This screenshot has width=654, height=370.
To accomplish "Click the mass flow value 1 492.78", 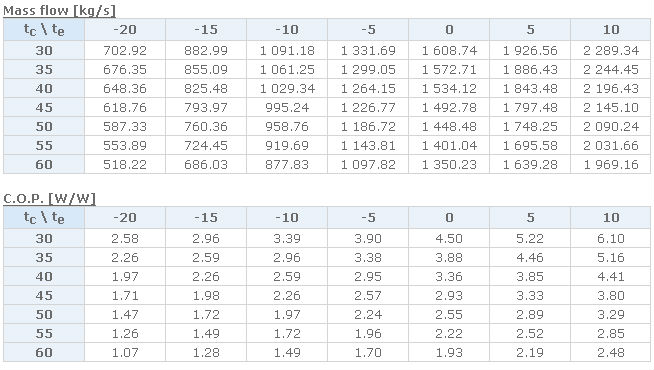I will (449, 108).
